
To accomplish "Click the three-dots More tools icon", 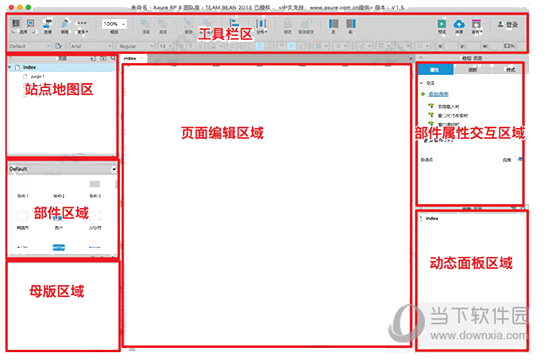I will click(82, 23).
